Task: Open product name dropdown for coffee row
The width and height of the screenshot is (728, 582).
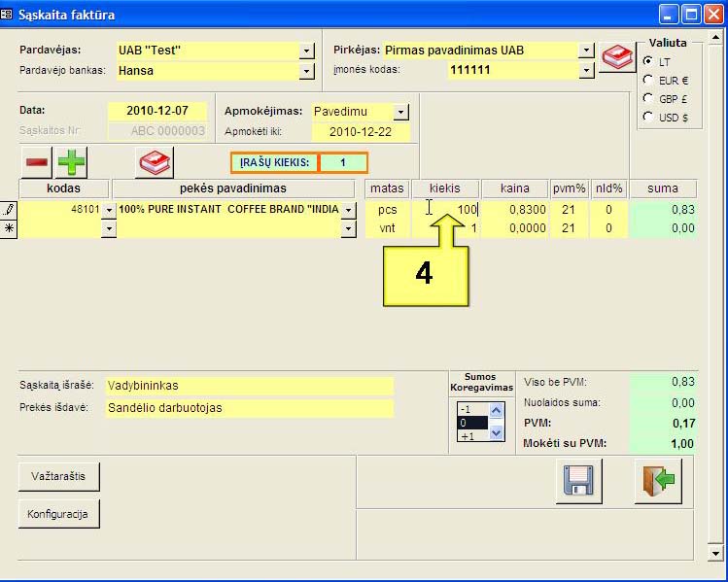Action: click(349, 210)
